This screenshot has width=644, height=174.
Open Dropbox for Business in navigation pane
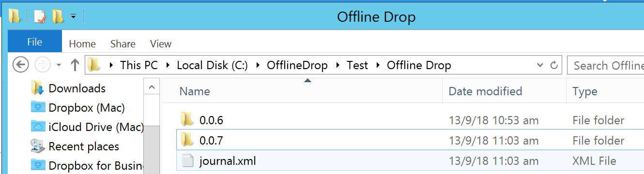(96, 166)
